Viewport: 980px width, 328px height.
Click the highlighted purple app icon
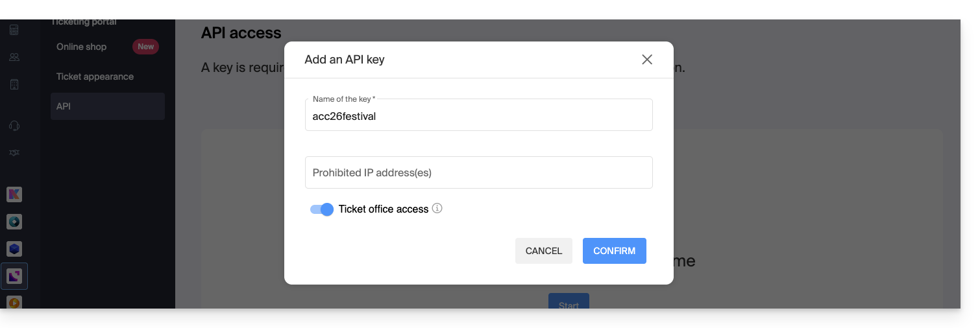point(14,277)
